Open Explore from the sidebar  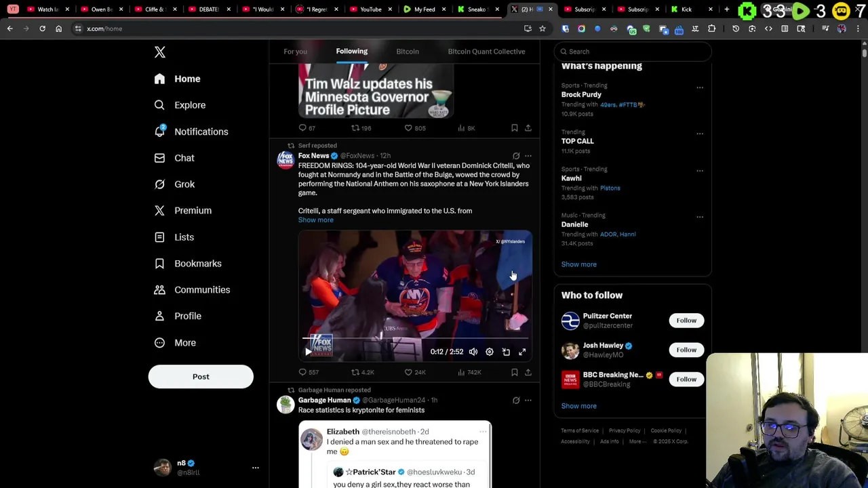(x=180, y=105)
